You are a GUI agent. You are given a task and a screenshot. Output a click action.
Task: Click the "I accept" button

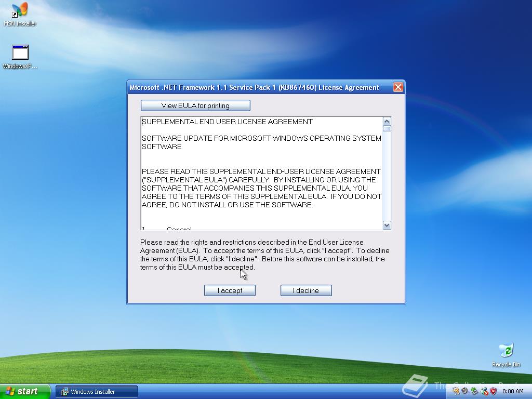(x=230, y=290)
